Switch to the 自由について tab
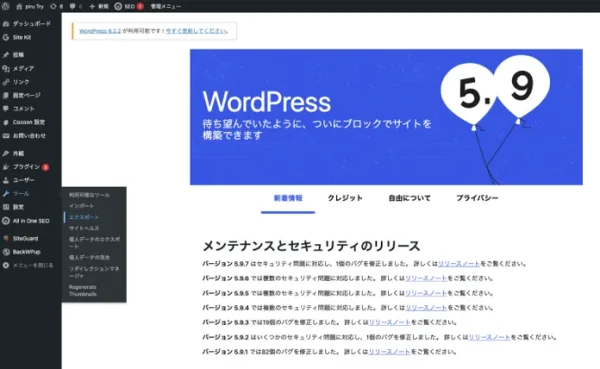This screenshot has height=369, width=600. pyautogui.click(x=409, y=198)
